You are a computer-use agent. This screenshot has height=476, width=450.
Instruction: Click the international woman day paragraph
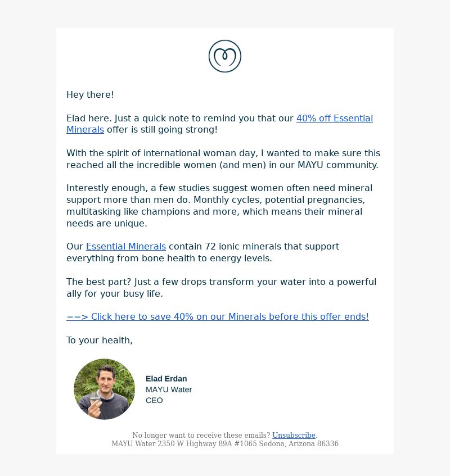click(x=223, y=159)
